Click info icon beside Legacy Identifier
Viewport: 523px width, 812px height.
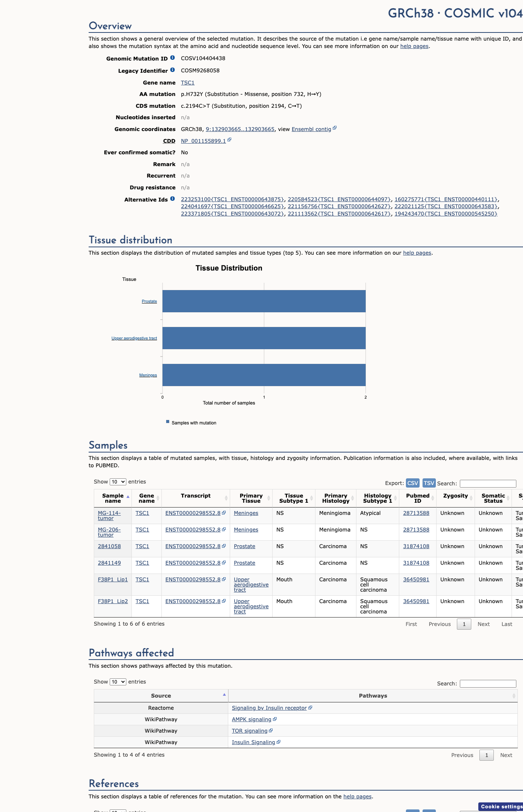(172, 70)
